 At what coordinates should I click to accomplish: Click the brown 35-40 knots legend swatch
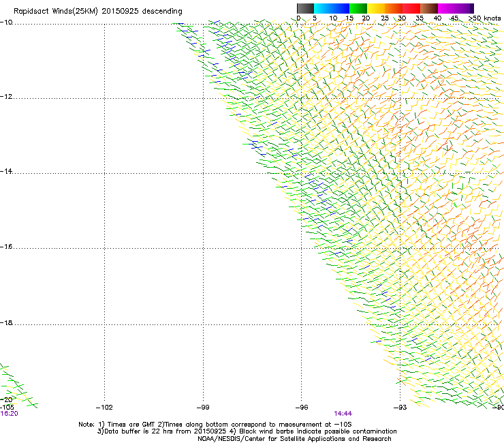coord(429,8)
